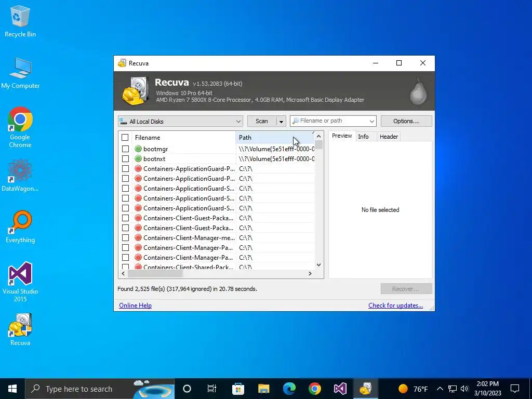Expand the Scan button dropdown arrow
The image size is (532, 399).
coord(281,121)
